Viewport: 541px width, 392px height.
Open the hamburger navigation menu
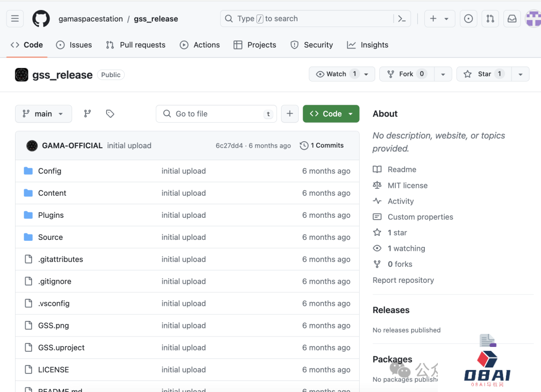click(x=15, y=19)
